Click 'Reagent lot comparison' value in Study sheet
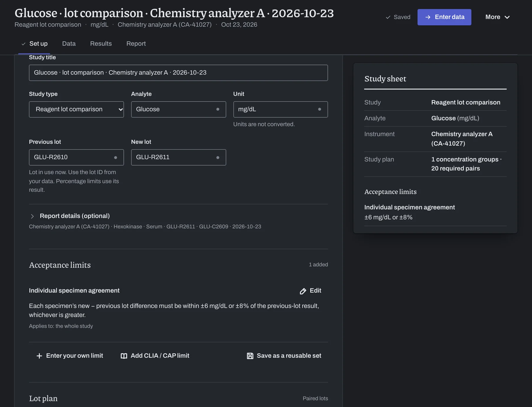This screenshot has width=532, height=407. click(x=466, y=102)
